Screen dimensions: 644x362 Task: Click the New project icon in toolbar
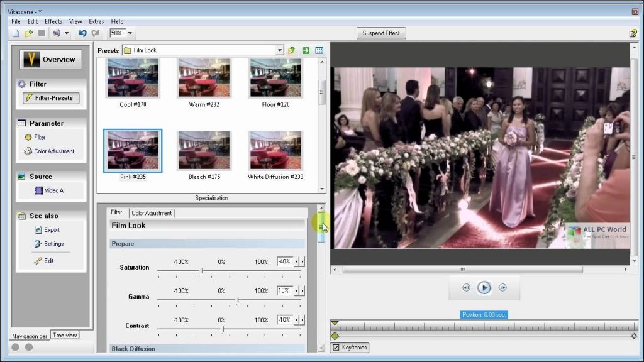tap(16, 33)
